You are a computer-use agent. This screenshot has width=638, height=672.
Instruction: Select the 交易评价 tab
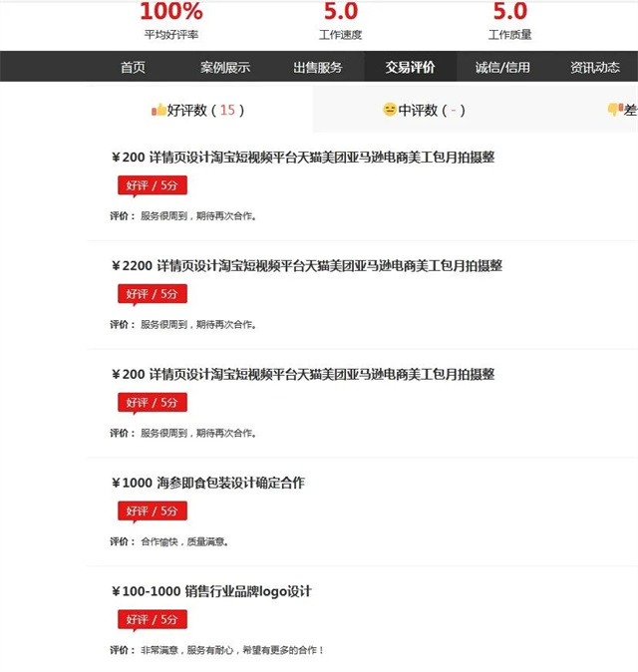coord(410,67)
